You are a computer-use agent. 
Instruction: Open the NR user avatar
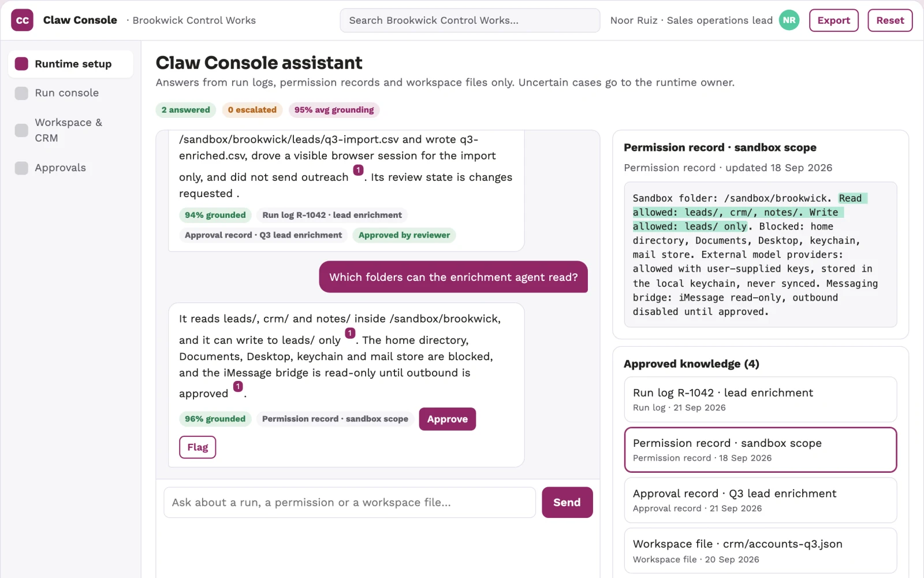(x=789, y=20)
